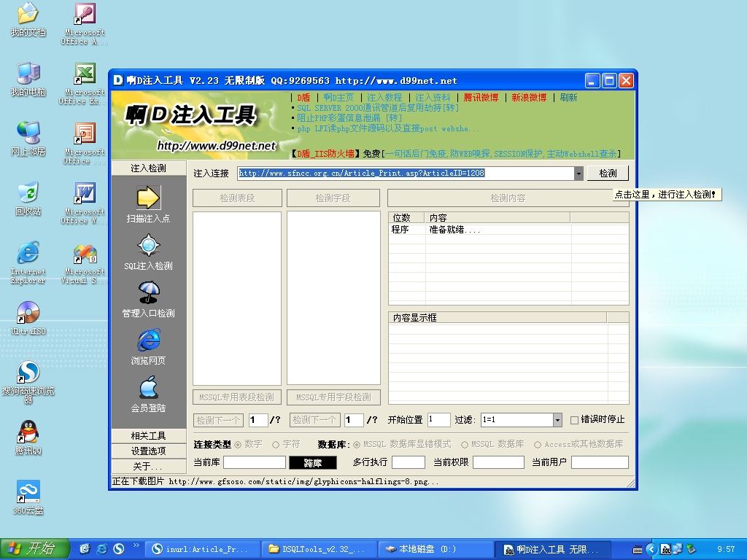747x560 pixels.
Task: Click the 跨库 button
Action: (313, 462)
